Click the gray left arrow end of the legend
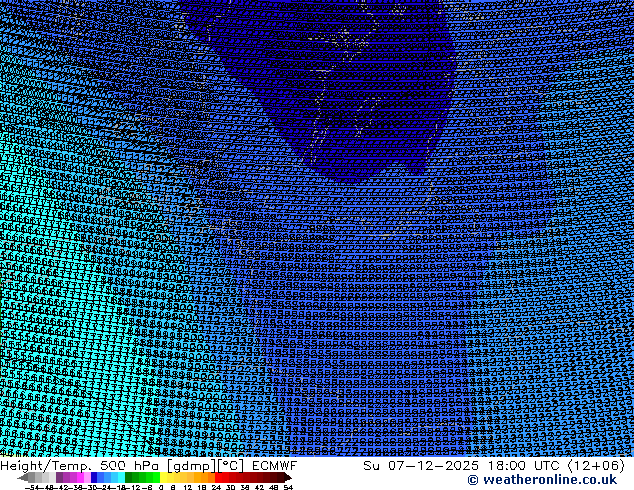This screenshot has height=490, width=634. click(23, 477)
